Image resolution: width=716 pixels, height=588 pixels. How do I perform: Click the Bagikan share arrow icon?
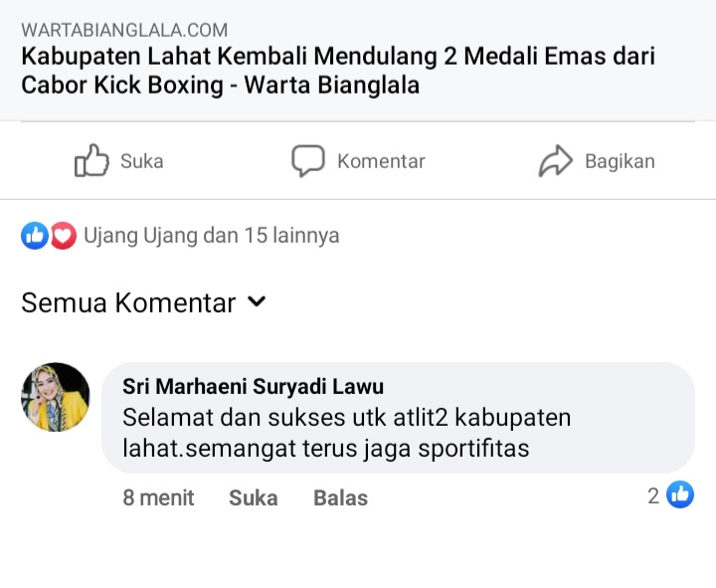pos(556,161)
